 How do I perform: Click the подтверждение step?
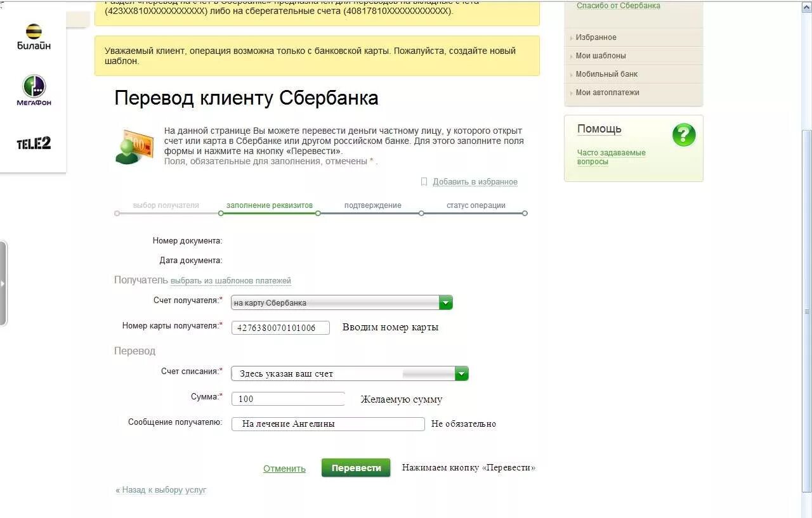pyautogui.click(x=373, y=205)
